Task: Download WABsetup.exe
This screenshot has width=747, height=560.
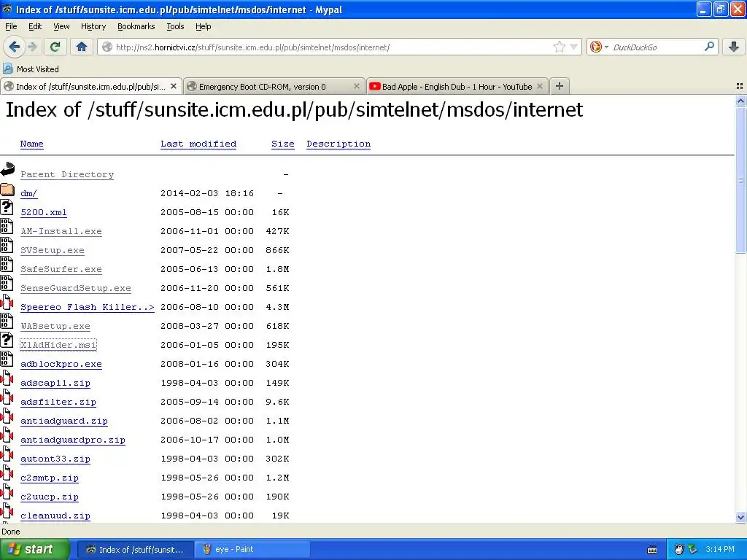Action: tap(55, 326)
